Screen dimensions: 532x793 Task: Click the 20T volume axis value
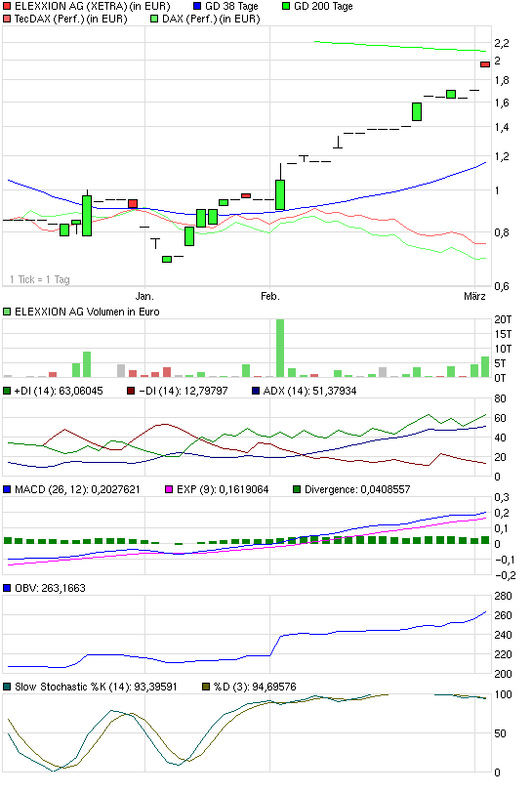503,319
